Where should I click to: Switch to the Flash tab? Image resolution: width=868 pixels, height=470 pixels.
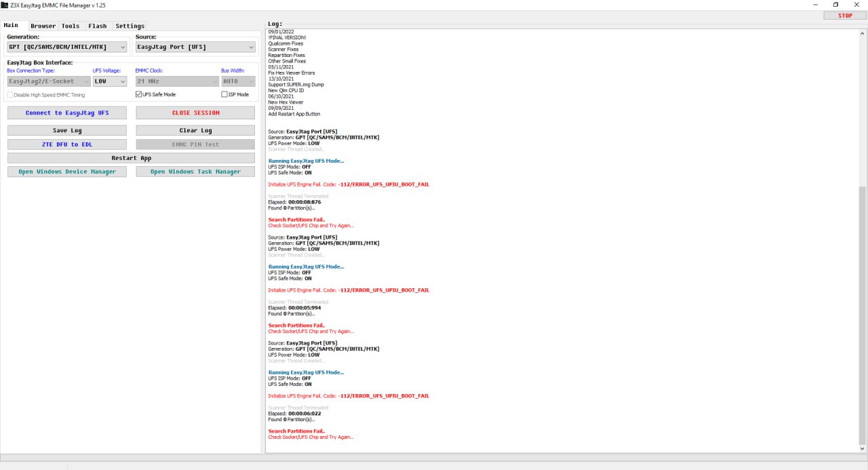click(x=98, y=26)
